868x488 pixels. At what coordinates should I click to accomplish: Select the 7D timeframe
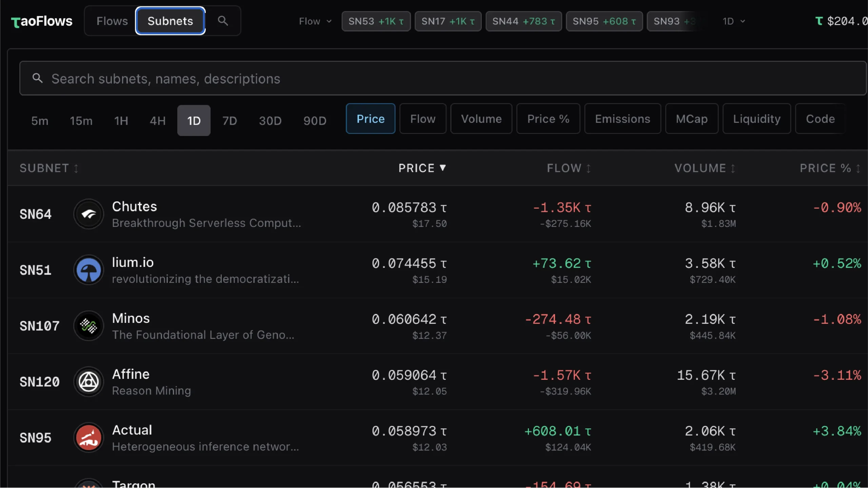click(230, 121)
